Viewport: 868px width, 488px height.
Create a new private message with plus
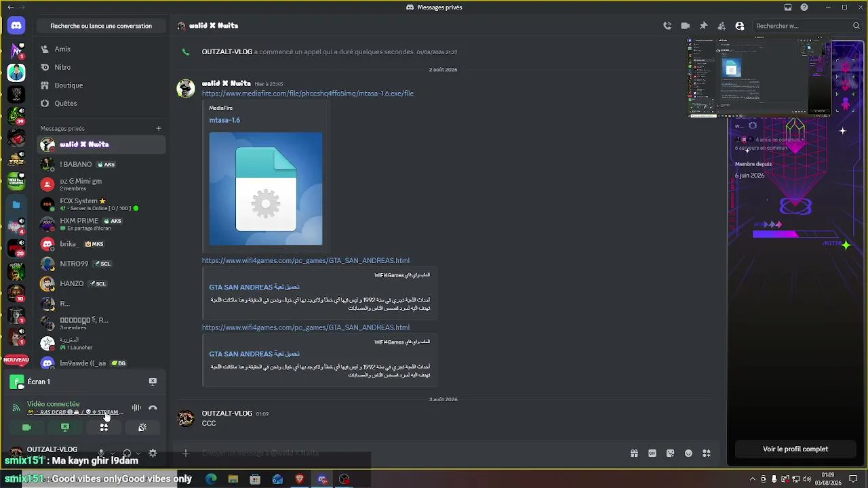(x=159, y=128)
